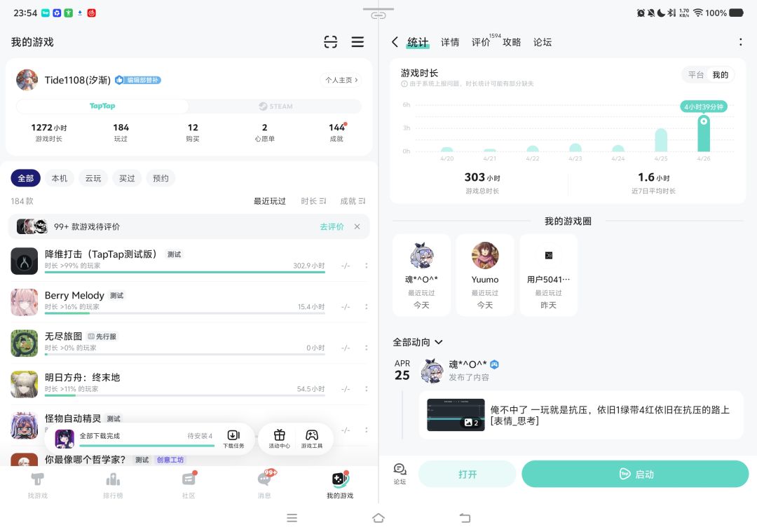Open 活动中心 gift icon
The width and height of the screenshot is (757, 532).
coord(280,439)
